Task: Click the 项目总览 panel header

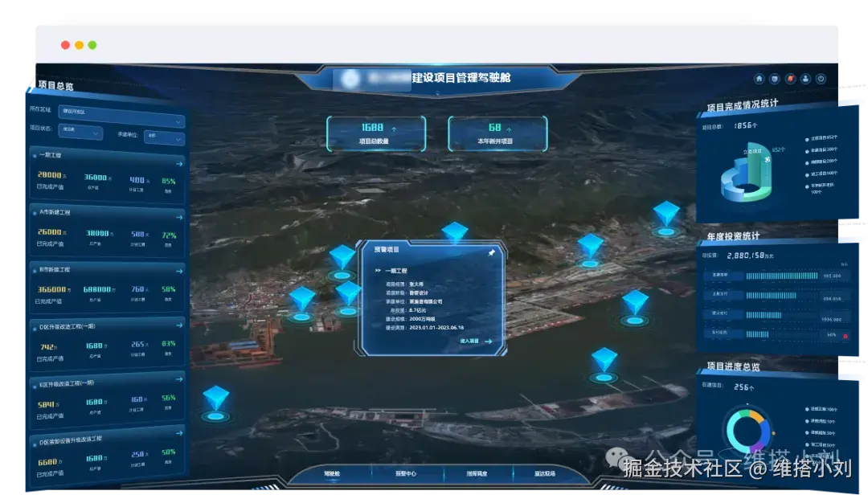Action: coord(55,86)
